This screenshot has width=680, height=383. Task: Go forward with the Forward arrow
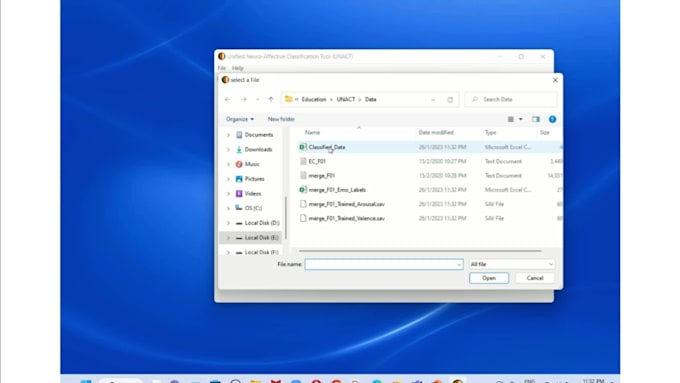[x=244, y=99]
